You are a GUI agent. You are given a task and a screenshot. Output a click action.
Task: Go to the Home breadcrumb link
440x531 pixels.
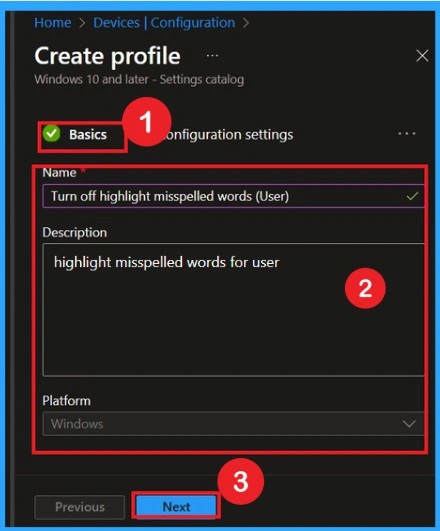[x=53, y=23]
